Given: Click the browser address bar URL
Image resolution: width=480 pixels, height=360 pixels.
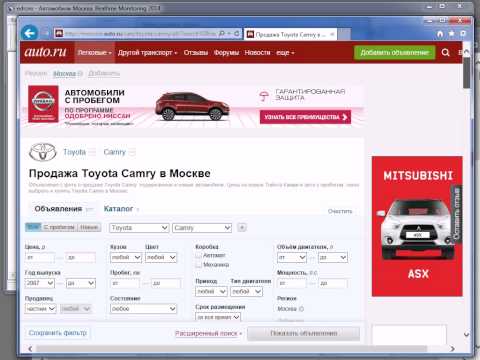Looking at the screenshot, I should (140, 34).
